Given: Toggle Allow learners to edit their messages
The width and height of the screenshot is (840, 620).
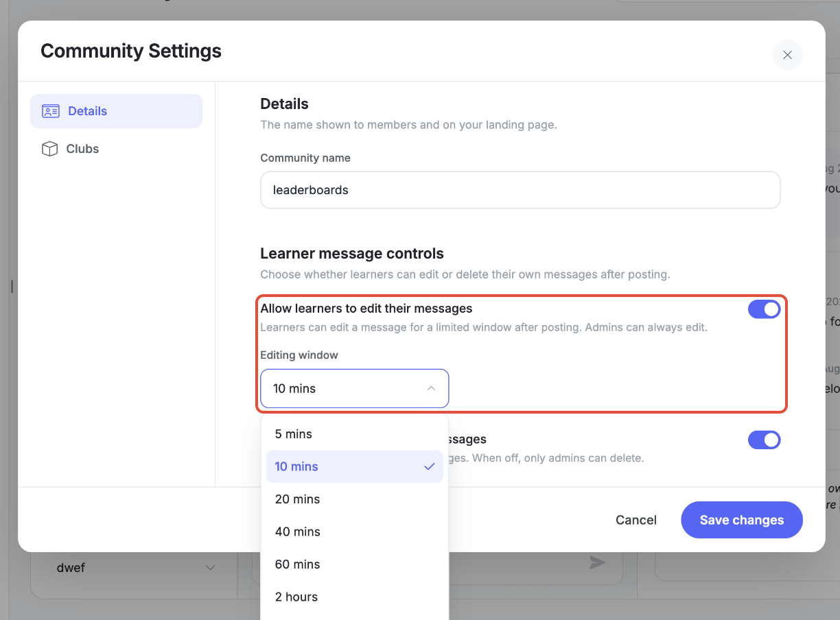Looking at the screenshot, I should click(765, 309).
